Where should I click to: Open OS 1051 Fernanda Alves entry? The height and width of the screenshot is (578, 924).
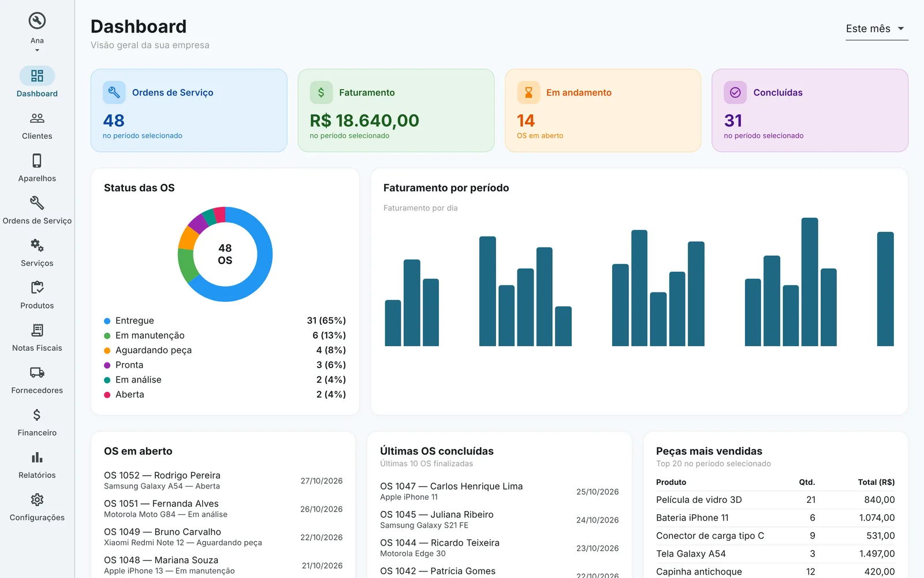(223, 509)
